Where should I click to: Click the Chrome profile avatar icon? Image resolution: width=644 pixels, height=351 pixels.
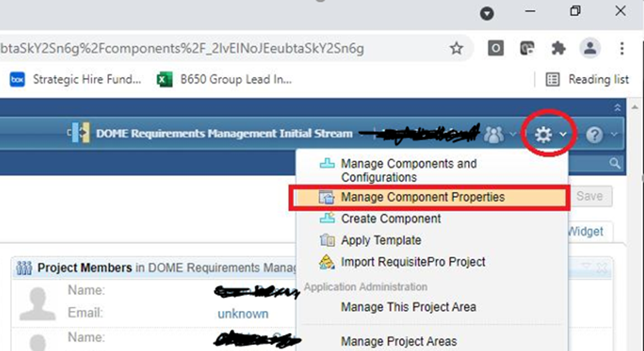(590, 48)
